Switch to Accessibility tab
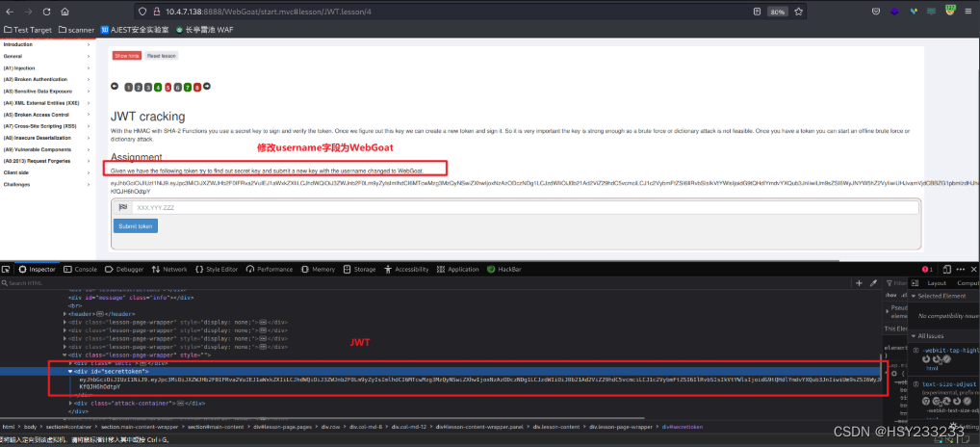Screen dimensions: 980x447 406,270
